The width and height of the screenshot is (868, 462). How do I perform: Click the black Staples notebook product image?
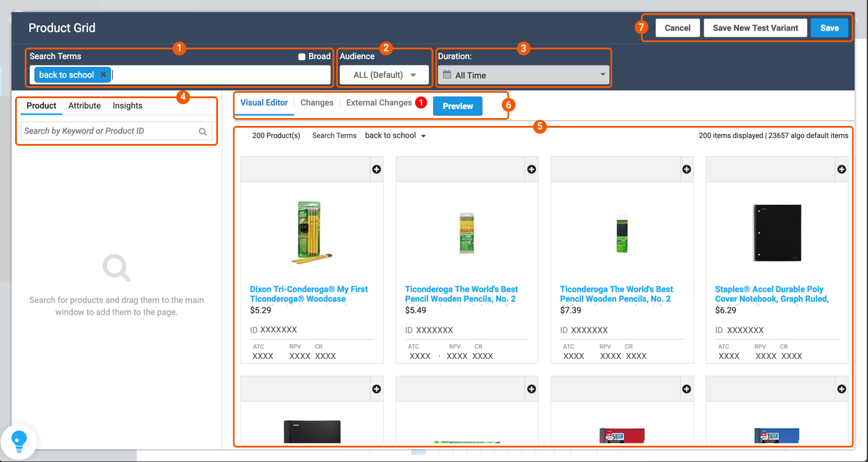coord(777,233)
